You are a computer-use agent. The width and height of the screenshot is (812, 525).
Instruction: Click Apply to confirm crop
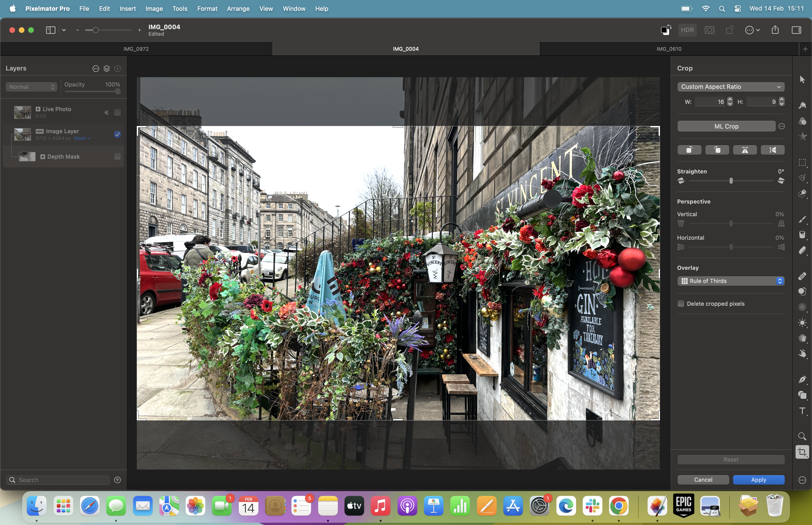point(758,479)
